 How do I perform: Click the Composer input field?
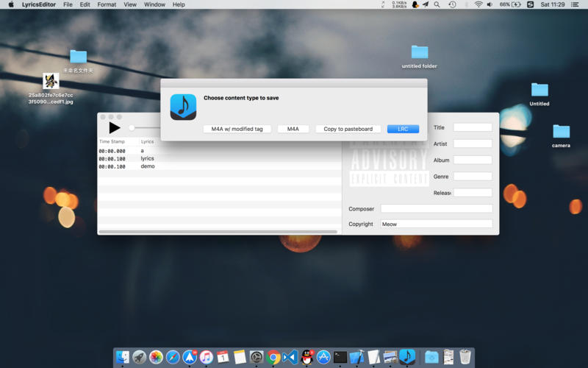click(x=437, y=208)
